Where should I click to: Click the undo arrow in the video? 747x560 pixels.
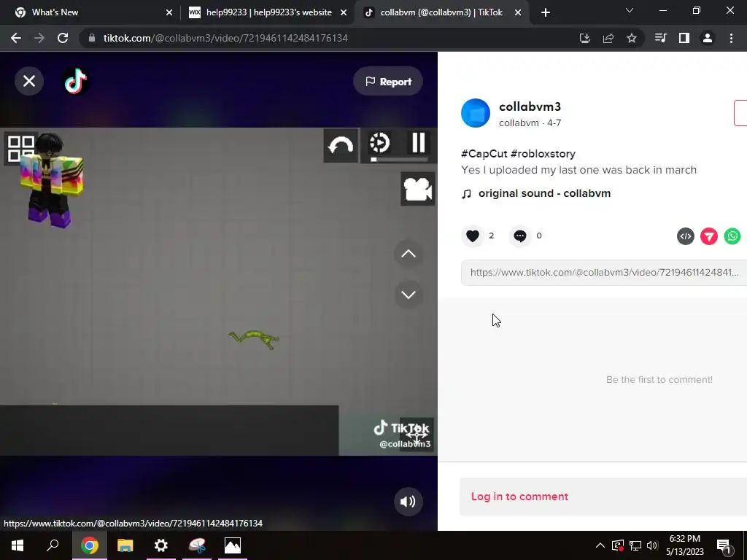pyautogui.click(x=341, y=146)
